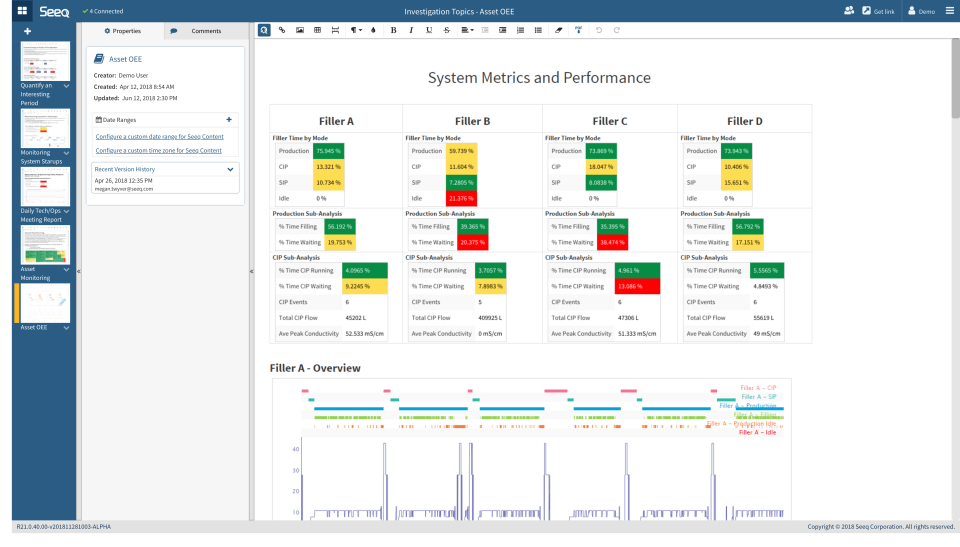Export the document to PDF
Image resolution: width=960 pixels, height=547 pixels.
(x=579, y=30)
